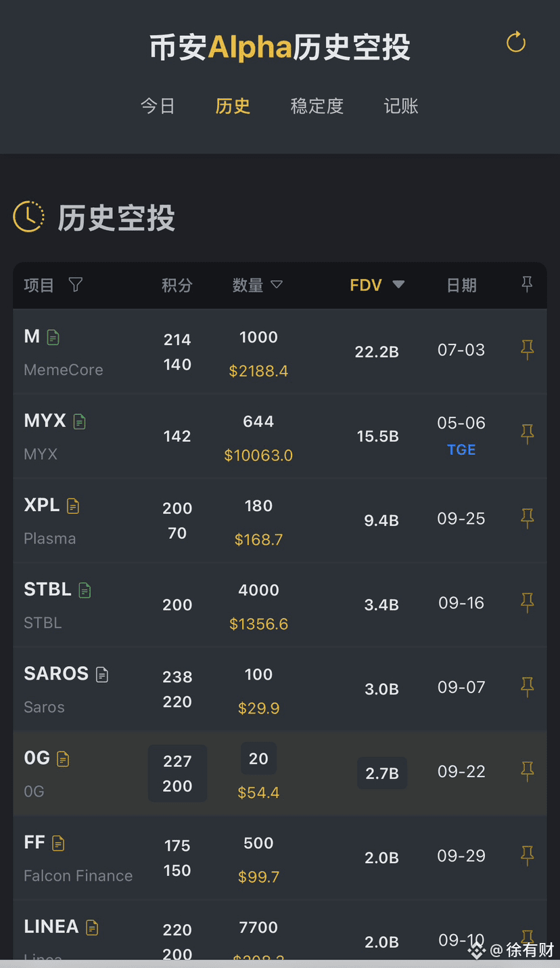Click the 日期 column header
The width and height of the screenshot is (560, 968).
pyautogui.click(x=462, y=286)
